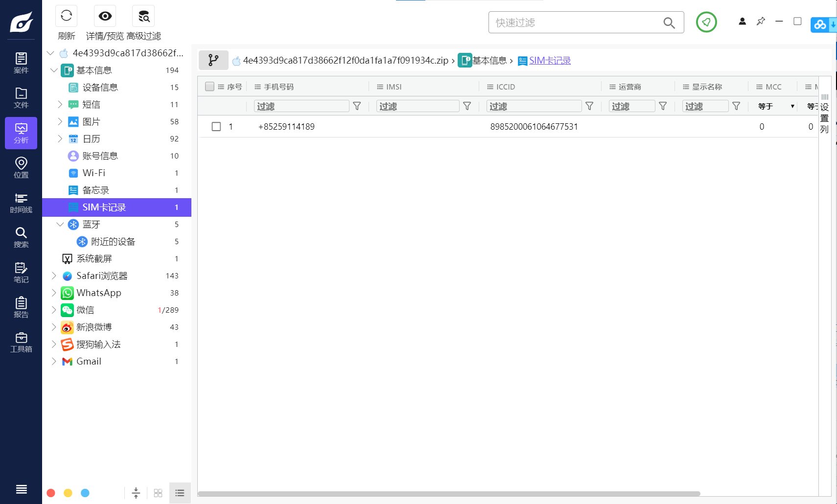Switch to grid view in bottom bar
Screen dimensions: 837x504
(x=158, y=493)
